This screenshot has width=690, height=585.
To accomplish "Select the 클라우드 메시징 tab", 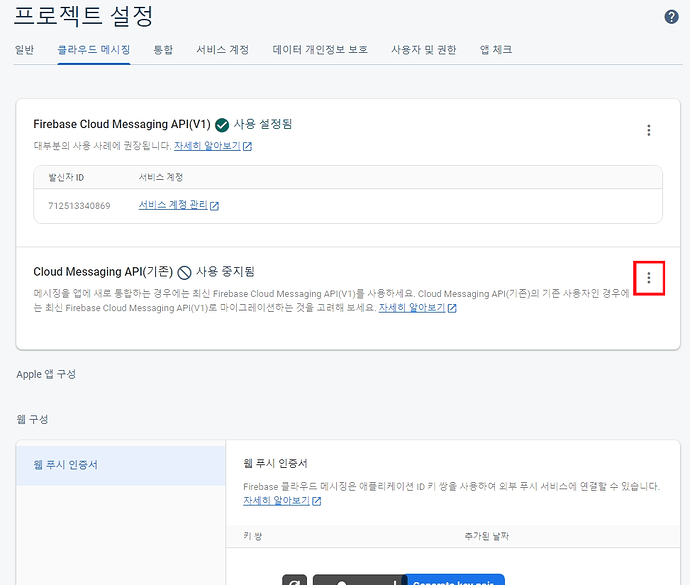I will click(x=94, y=50).
